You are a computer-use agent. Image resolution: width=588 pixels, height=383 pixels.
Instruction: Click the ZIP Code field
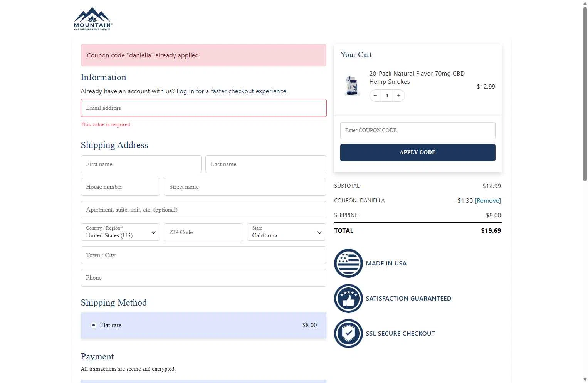203,232
